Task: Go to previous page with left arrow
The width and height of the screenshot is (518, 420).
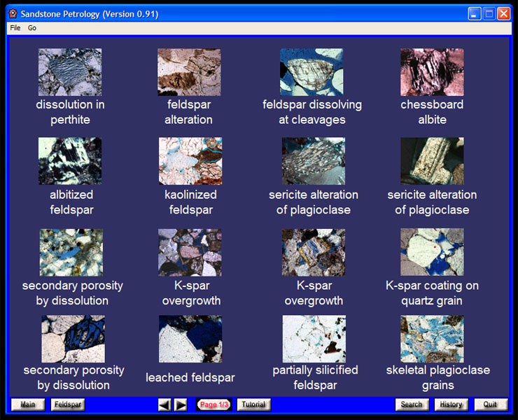Action: [164, 405]
